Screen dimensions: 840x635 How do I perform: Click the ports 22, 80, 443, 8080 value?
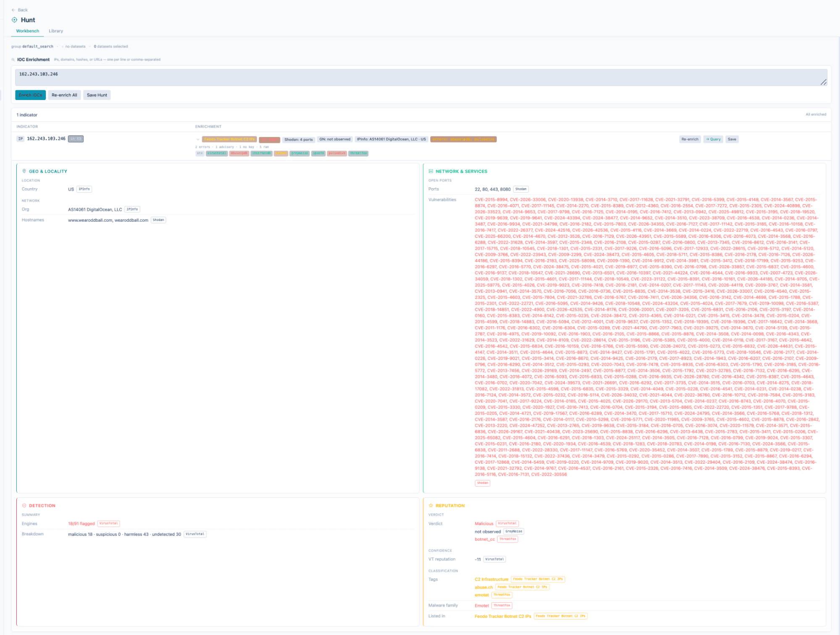[x=492, y=189]
